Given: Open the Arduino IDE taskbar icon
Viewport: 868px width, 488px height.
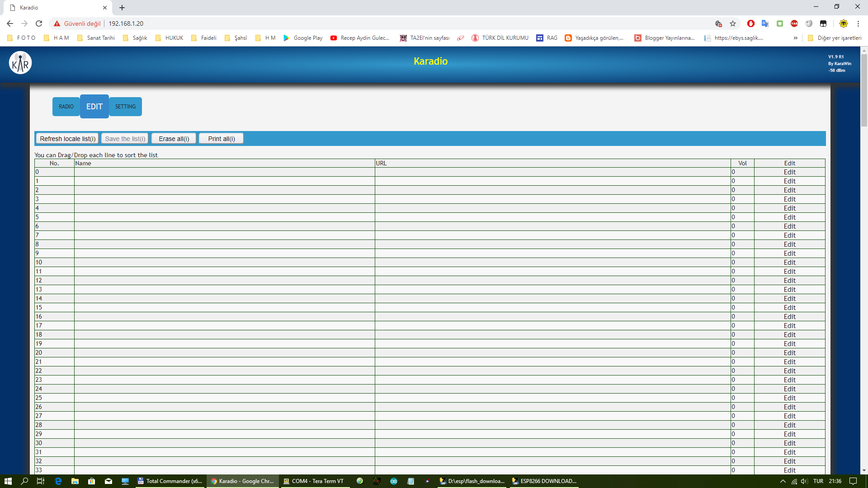Looking at the screenshot, I should 394,481.
